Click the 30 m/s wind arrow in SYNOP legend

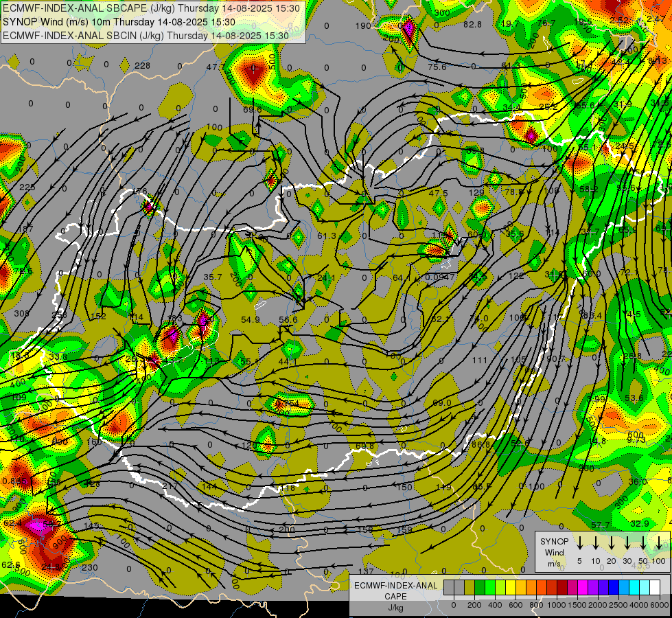[627, 542]
